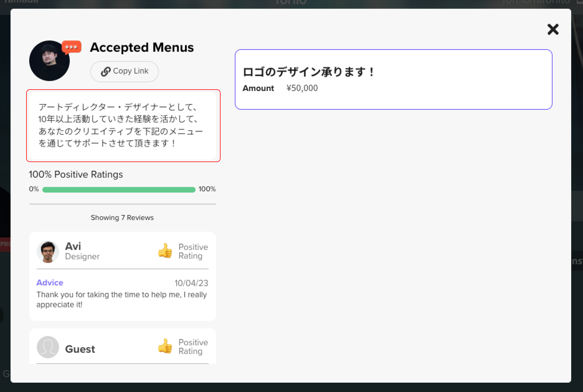This screenshot has width=583, height=392.
Task: Click the green positive ratings bar
Action: pos(119,189)
